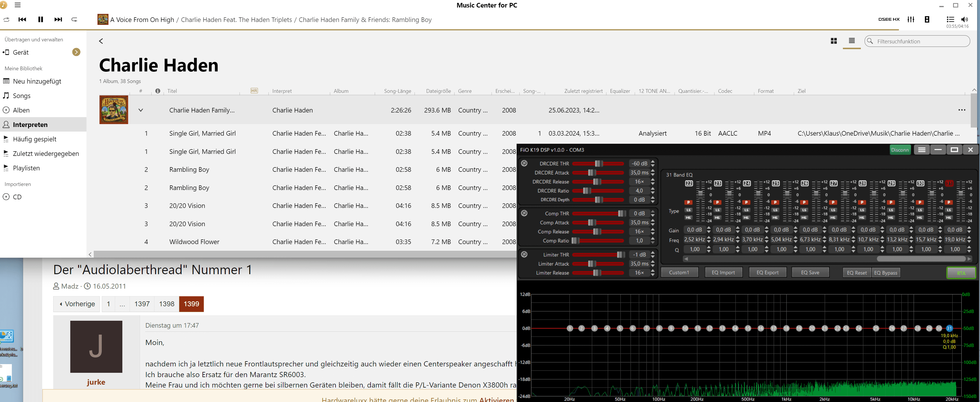Viewport: 980px width, 402px height.
Task: Open more options for Charlie Haden album
Action: (x=962, y=110)
